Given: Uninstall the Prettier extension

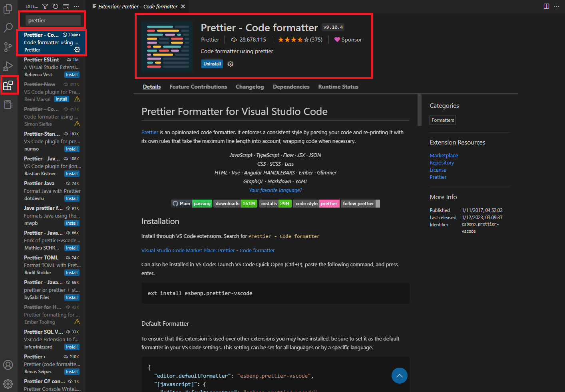Looking at the screenshot, I should [212, 64].
